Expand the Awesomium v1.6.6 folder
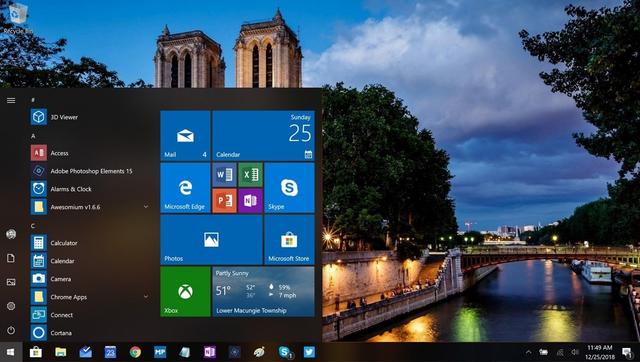The image size is (640, 362). click(x=146, y=207)
